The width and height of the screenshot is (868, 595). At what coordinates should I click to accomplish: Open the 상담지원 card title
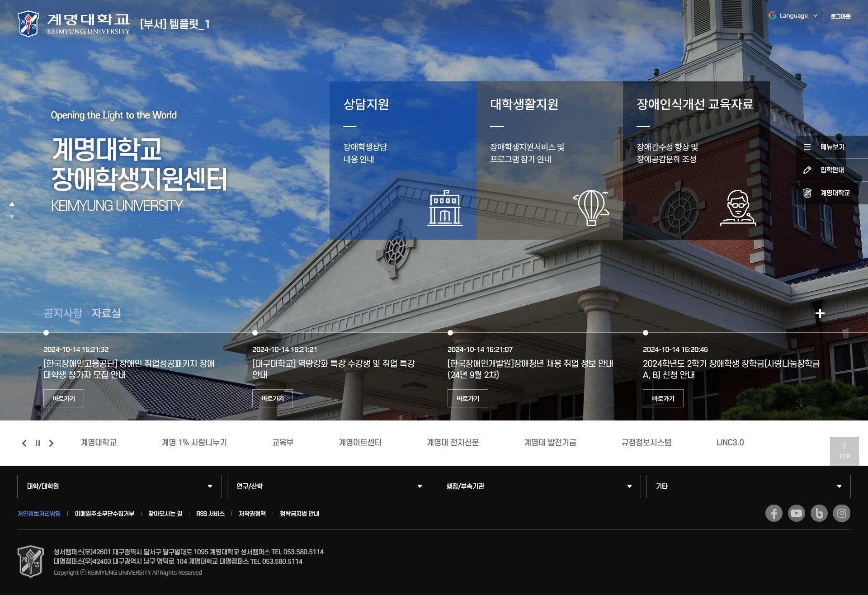pyautogui.click(x=366, y=104)
